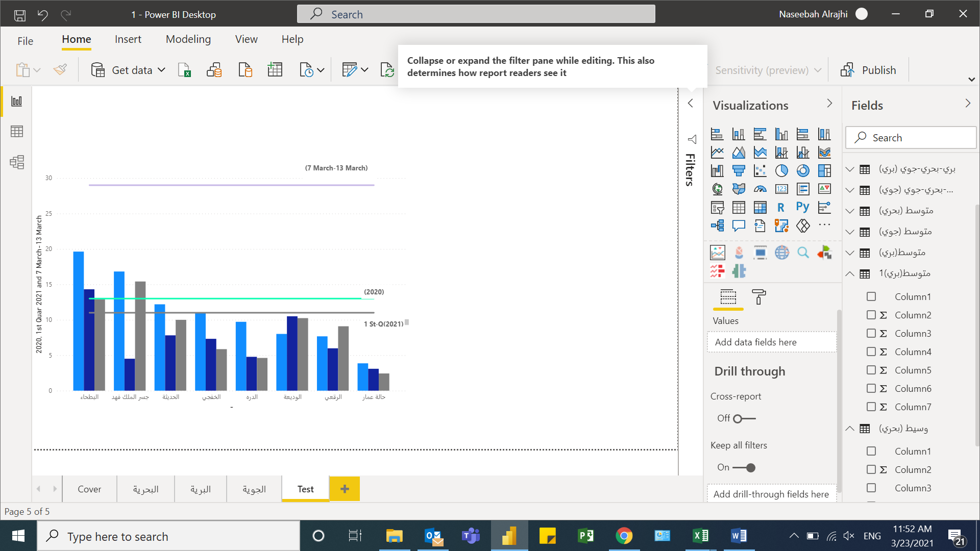Select the ribbon chart visual

(x=824, y=153)
